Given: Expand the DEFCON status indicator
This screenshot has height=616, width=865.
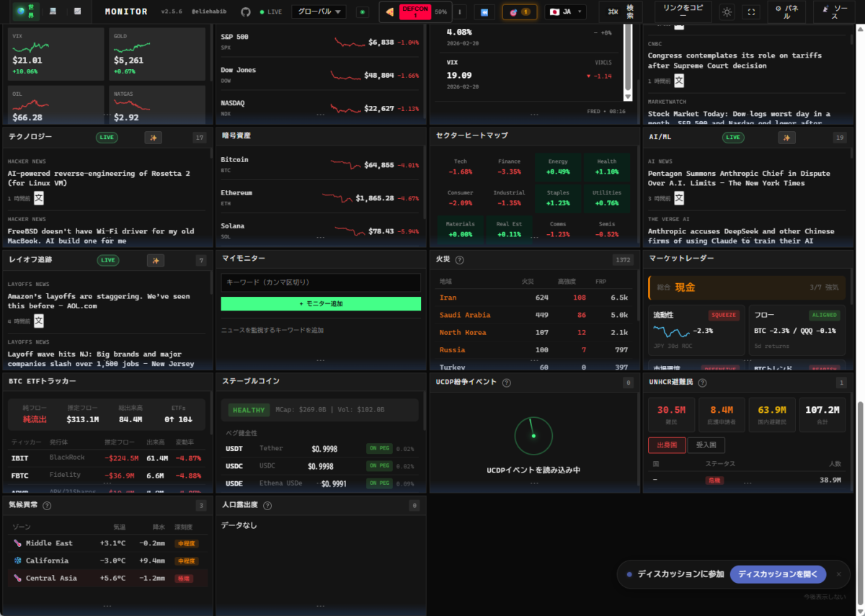Looking at the screenshot, I should [414, 12].
